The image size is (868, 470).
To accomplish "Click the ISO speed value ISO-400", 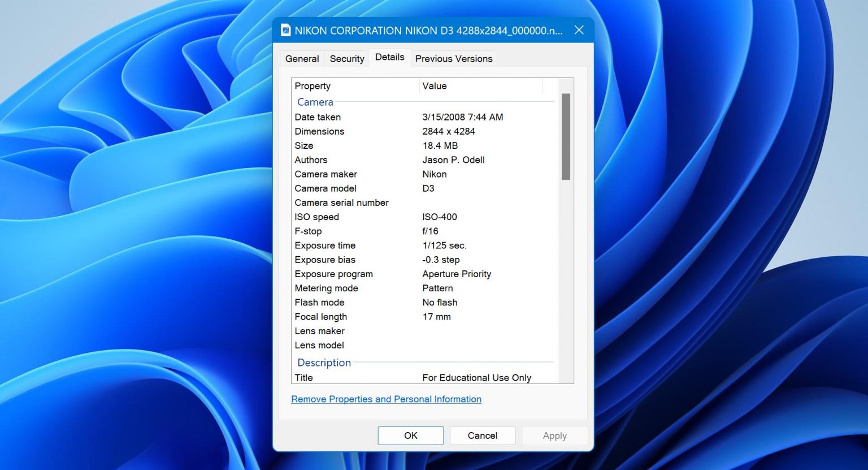I will (x=440, y=217).
